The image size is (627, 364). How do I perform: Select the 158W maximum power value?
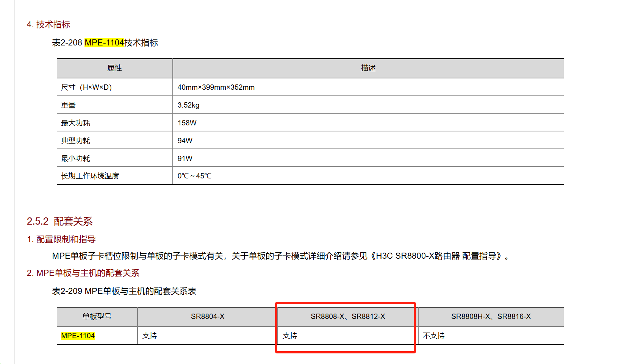click(187, 123)
